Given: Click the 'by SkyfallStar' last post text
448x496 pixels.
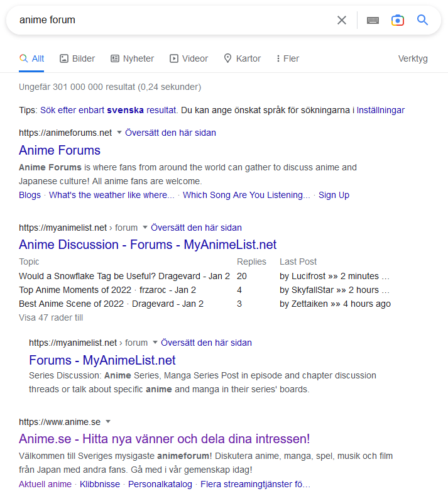Looking at the screenshot, I should (x=334, y=290).
